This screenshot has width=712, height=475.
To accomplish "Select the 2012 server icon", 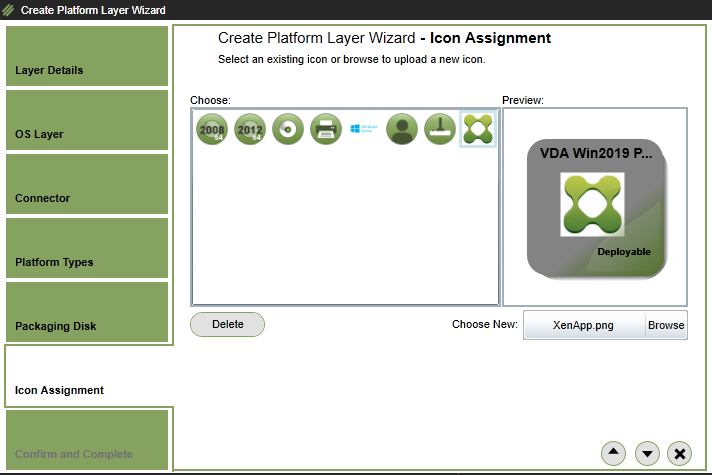I will pyautogui.click(x=250, y=129).
